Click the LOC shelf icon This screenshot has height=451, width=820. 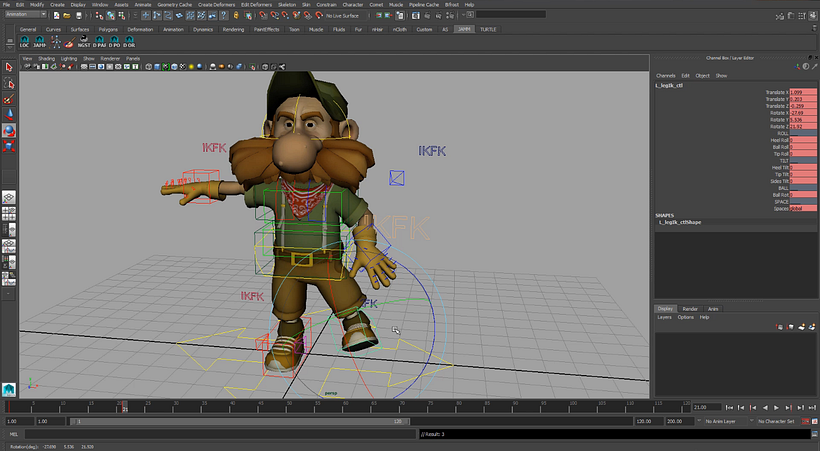pos(25,43)
